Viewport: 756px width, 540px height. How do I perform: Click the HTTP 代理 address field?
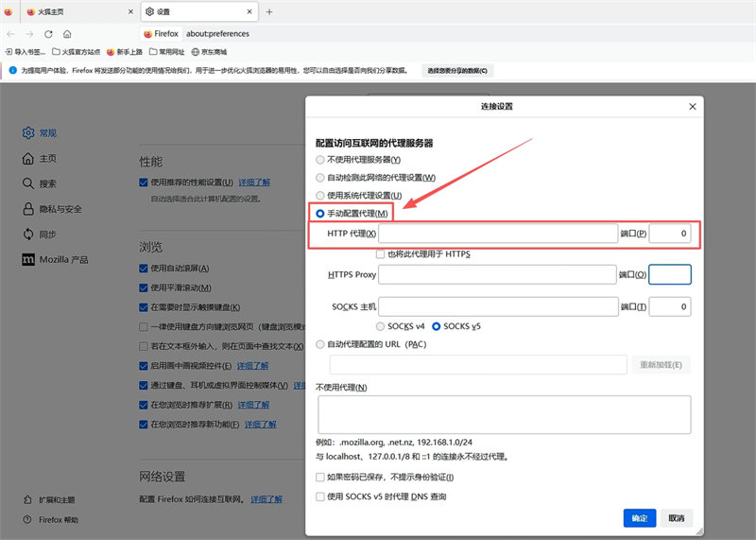click(498, 234)
